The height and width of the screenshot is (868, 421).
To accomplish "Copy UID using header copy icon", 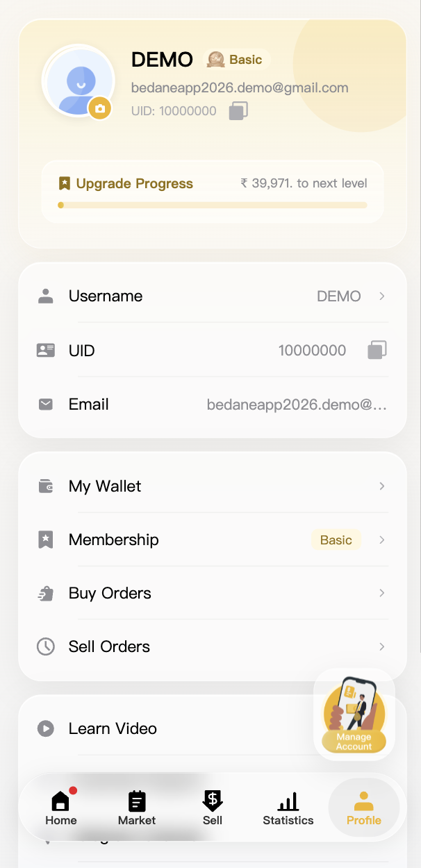I will [238, 110].
